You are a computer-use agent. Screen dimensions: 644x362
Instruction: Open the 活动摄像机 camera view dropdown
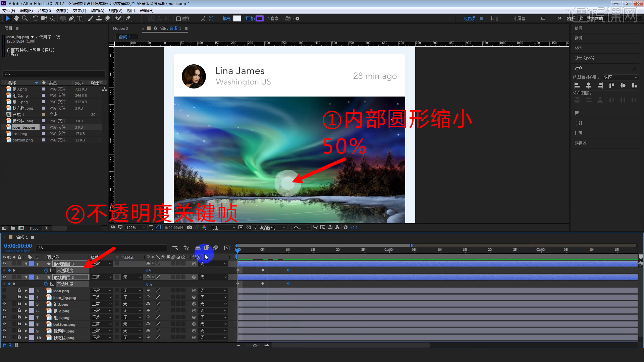(270, 228)
